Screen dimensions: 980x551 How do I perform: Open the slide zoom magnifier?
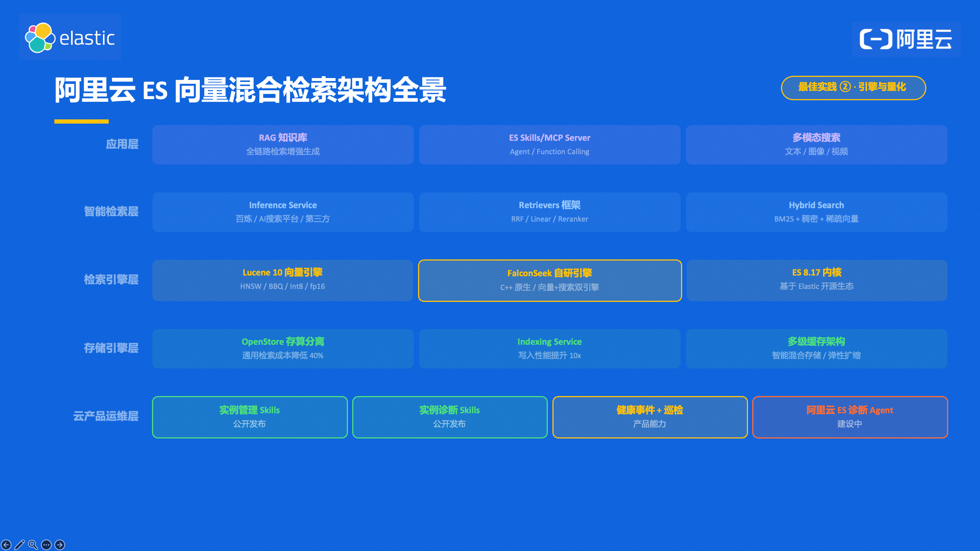point(33,544)
